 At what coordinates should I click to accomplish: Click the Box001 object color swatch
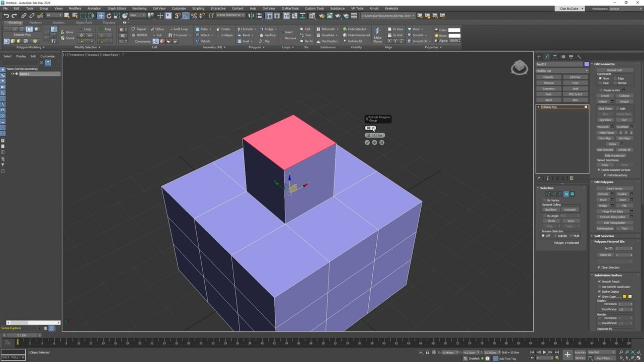pos(586,64)
